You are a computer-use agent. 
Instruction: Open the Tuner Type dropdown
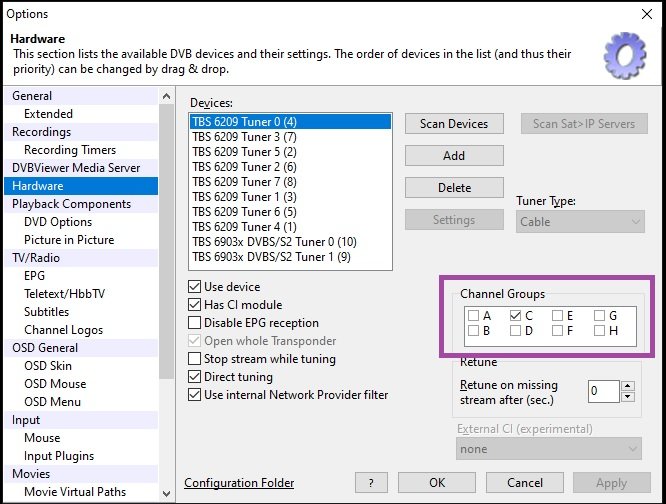tap(580, 222)
